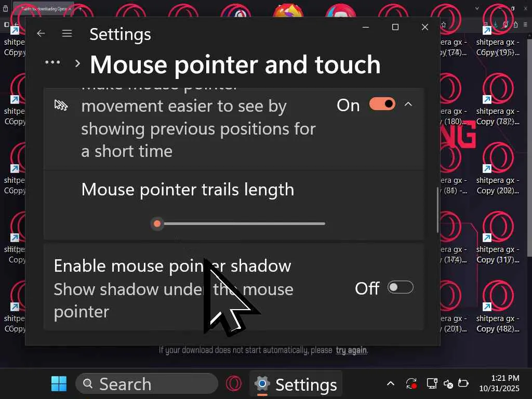Select the Settings taskbar button

[x=296, y=384]
